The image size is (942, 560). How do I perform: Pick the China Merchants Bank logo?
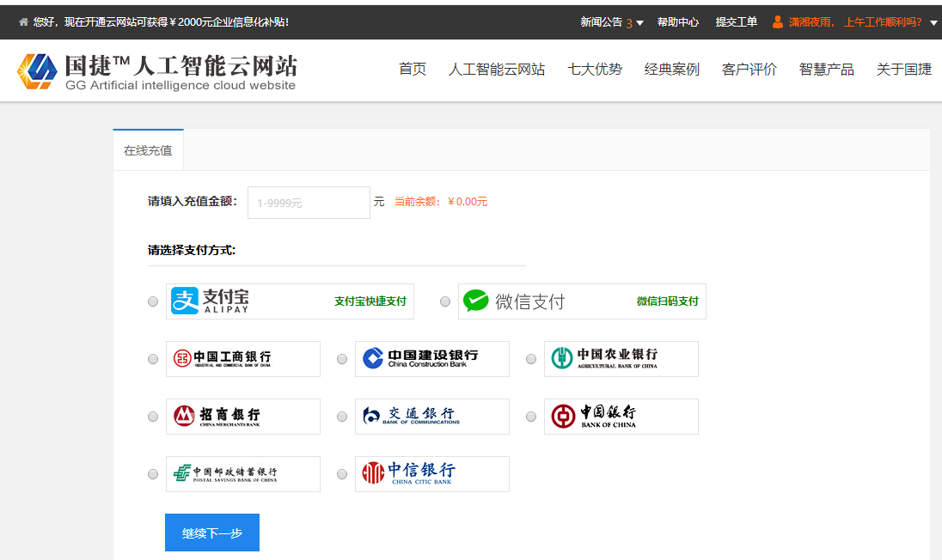point(242,417)
